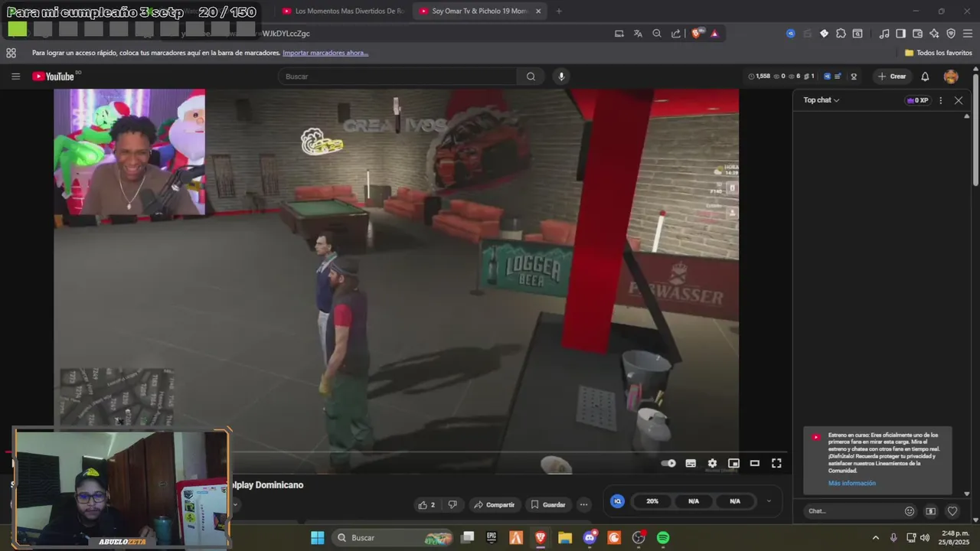Open File Explorer from the taskbar
This screenshot has width=980, height=551.
tap(565, 538)
